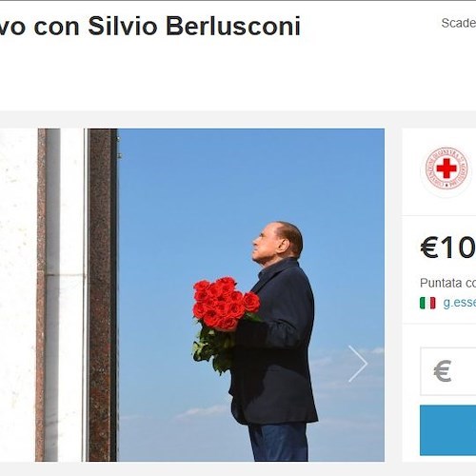Viewport: 476px width, 476px height.
Task: Click the 'Scade' expiry label
Action: (x=459, y=23)
